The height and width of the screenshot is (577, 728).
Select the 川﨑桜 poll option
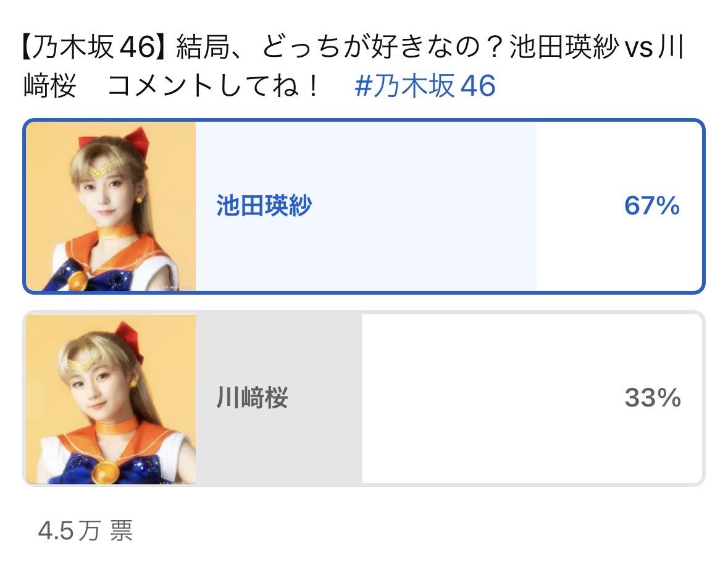[364, 398]
